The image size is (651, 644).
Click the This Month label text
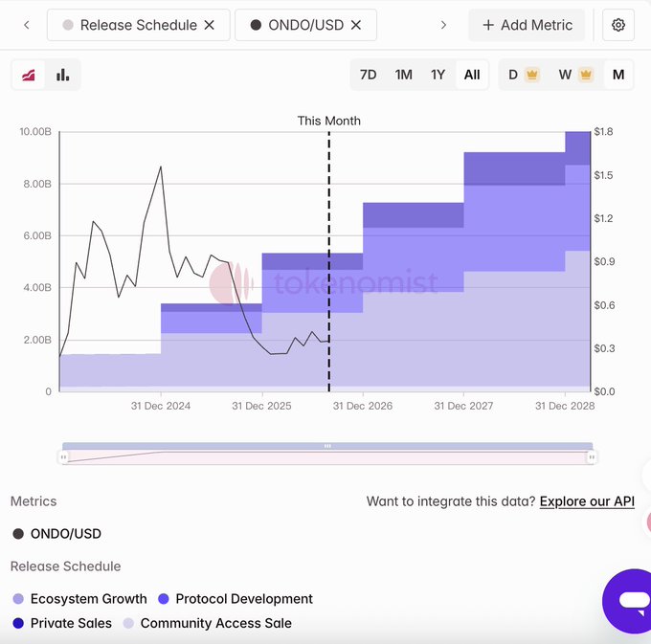[x=328, y=121]
